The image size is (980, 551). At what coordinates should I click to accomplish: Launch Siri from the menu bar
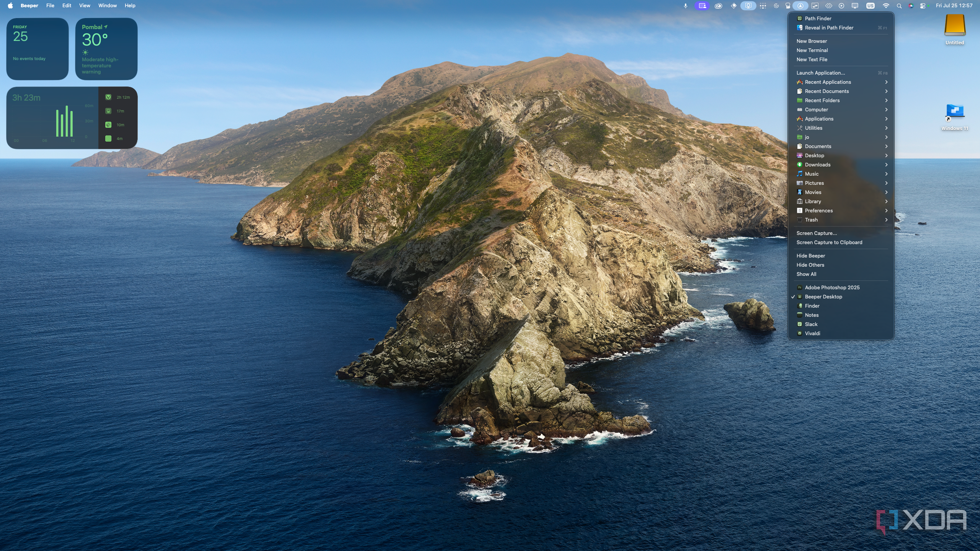click(911, 6)
